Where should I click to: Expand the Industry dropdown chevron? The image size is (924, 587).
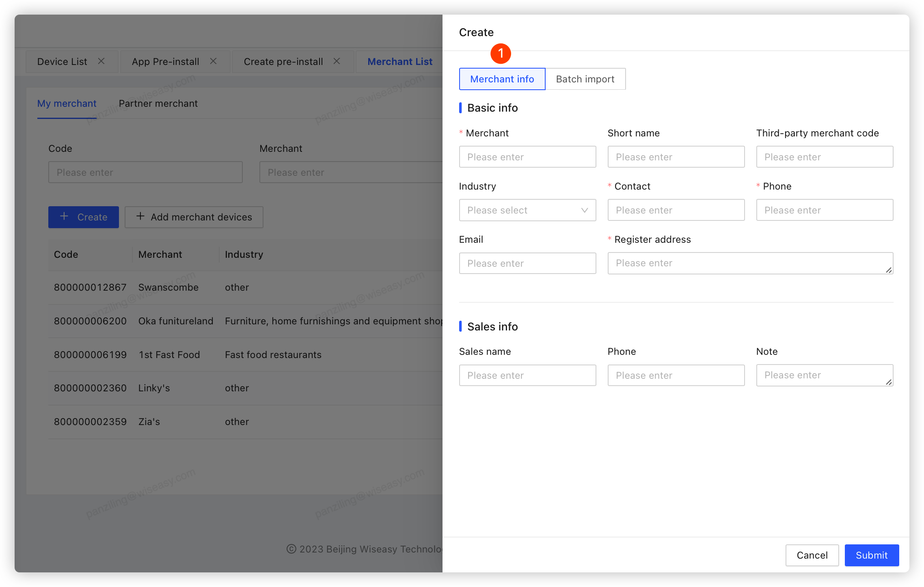584,210
